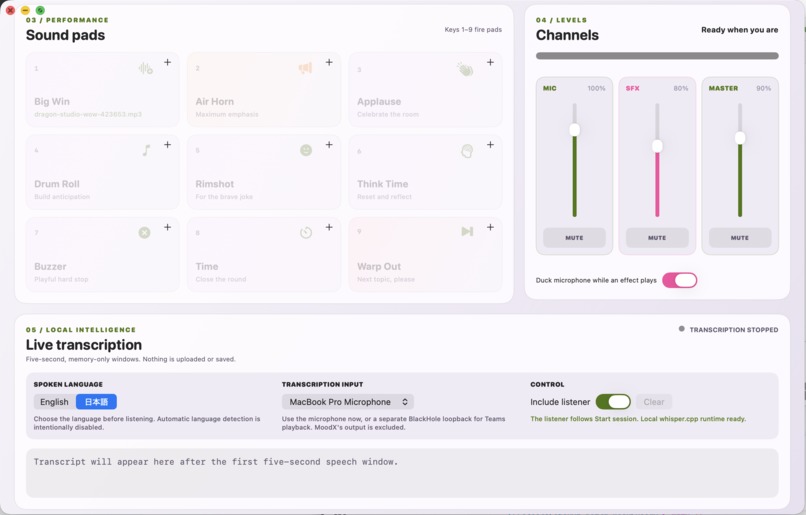Viewport: 806px width, 515px height.
Task: Mute the MASTER channel
Action: pos(740,238)
